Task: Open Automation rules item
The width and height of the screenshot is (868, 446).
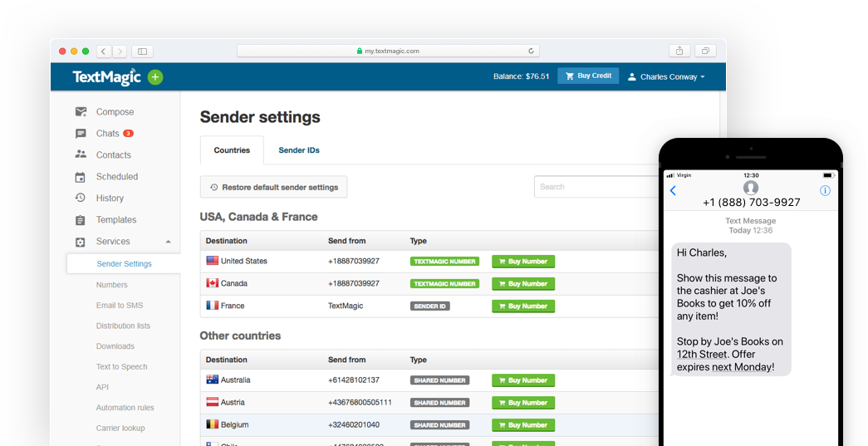Action: click(125, 408)
